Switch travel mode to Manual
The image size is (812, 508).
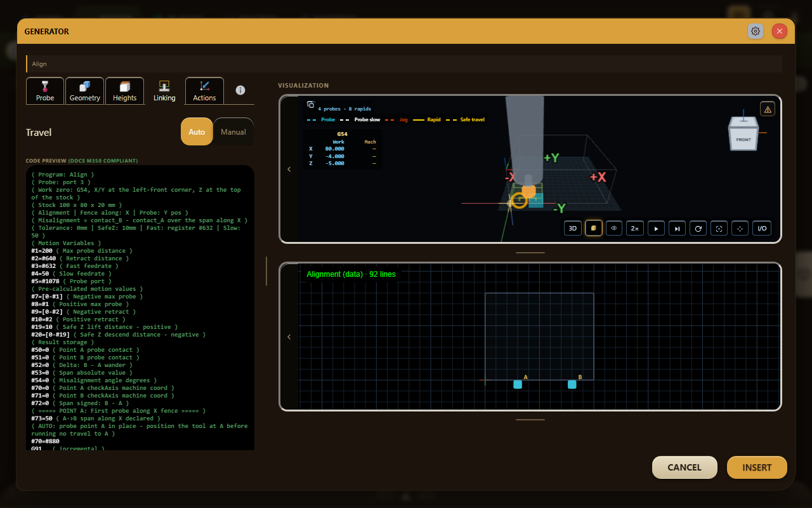(233, 132)
